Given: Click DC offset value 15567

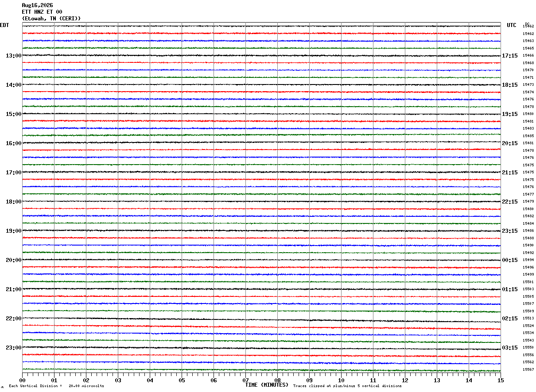Looking at the screenshot, I should (x=528, y=369).
